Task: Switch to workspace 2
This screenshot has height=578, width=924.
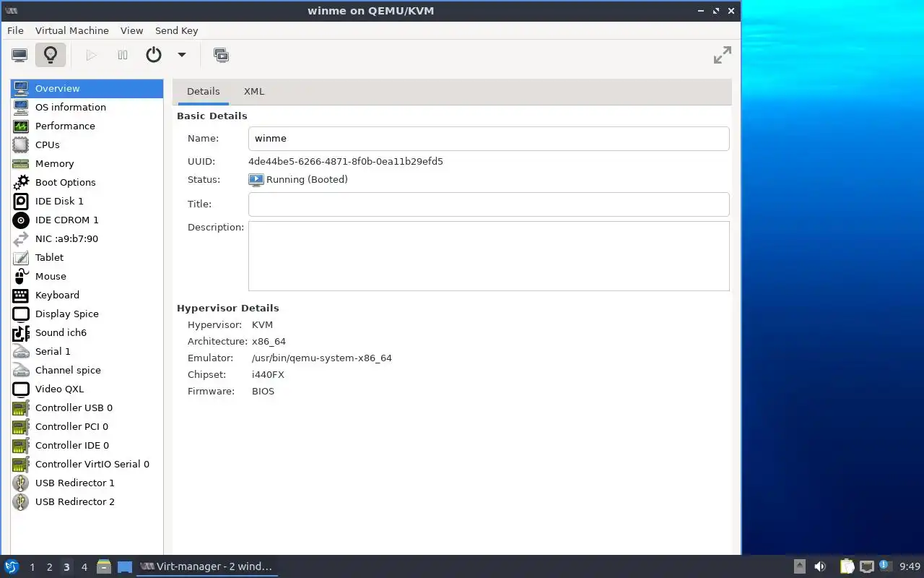Action: [x=49, y=567]
